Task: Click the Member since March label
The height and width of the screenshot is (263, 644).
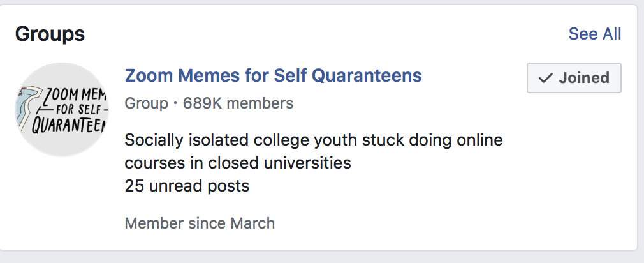Action: 200,223
